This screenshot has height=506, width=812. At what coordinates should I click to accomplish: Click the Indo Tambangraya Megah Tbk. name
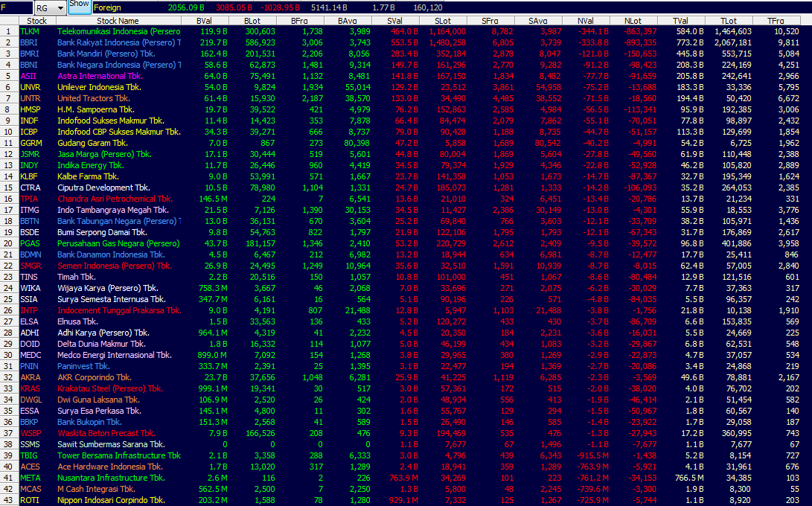click(x=113, y=210)
